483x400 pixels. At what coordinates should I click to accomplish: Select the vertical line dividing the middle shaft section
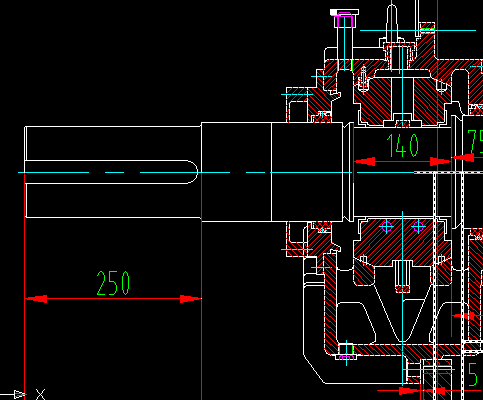click(x=271, y=172)
